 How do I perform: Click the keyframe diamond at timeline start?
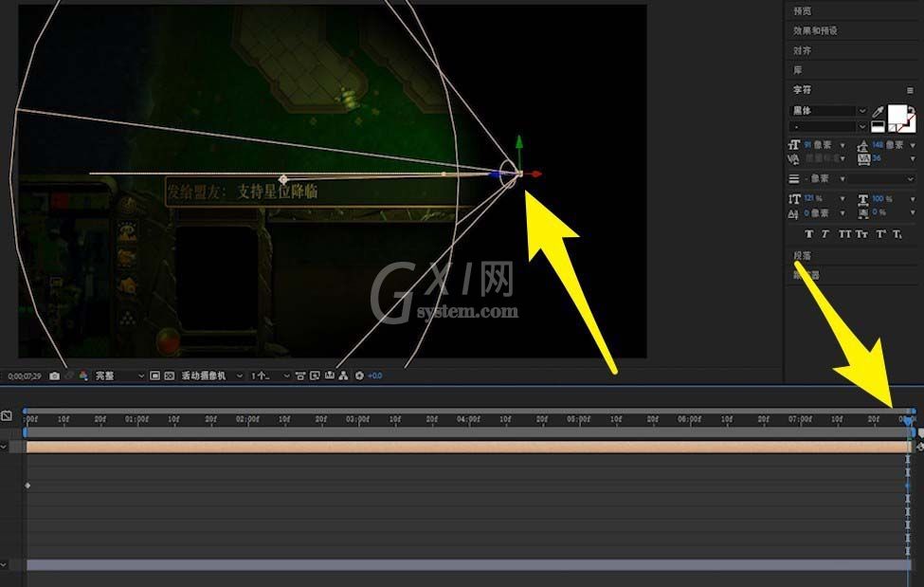click(27, 486)
